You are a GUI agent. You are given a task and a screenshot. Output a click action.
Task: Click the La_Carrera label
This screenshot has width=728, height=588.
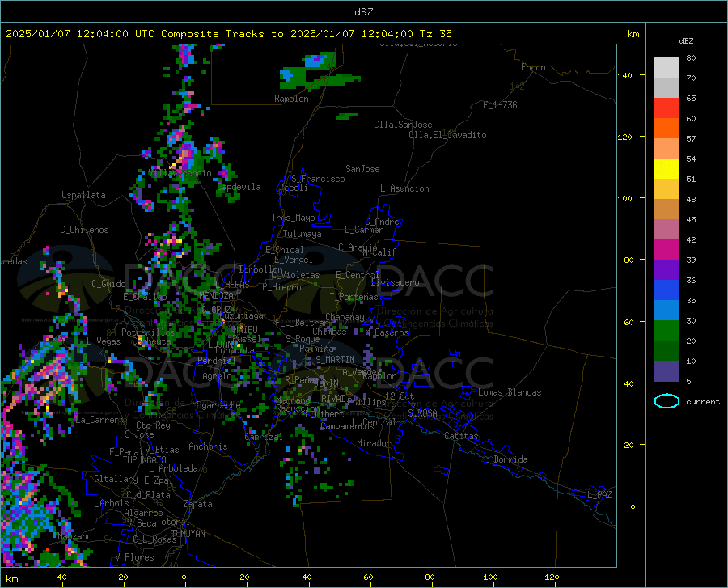click(99, 420)
